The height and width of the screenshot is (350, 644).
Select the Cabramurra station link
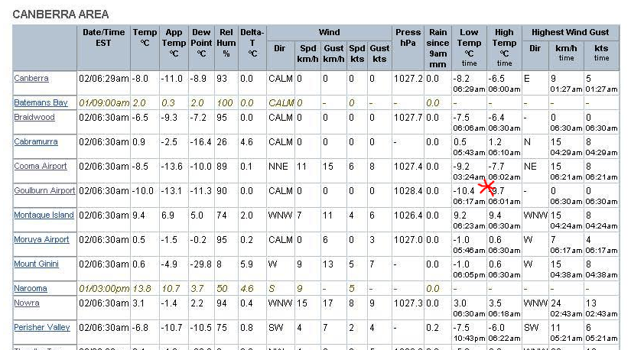coord(37,141)
